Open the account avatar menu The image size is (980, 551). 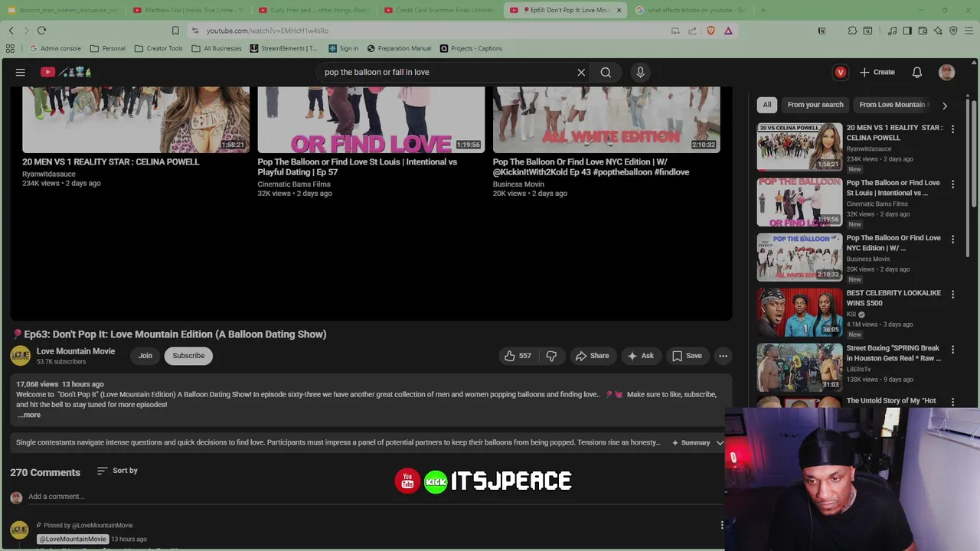click(947, 72)
